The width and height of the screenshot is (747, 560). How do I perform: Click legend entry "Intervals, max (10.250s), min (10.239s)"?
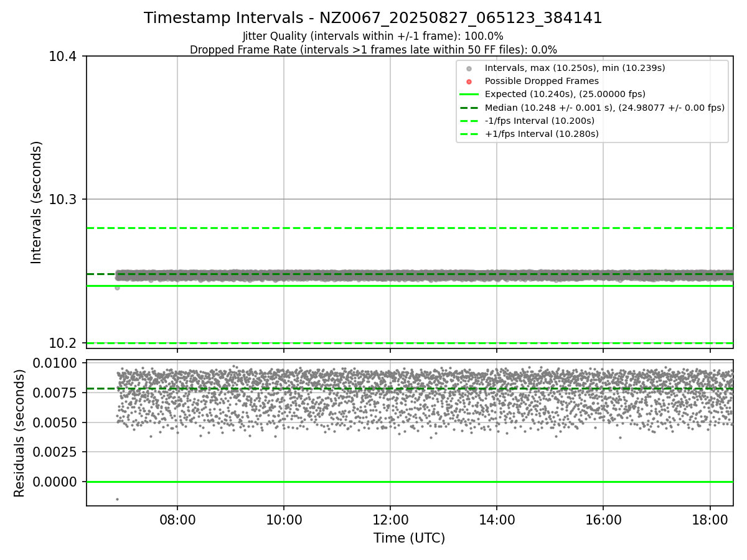[575, 68]
